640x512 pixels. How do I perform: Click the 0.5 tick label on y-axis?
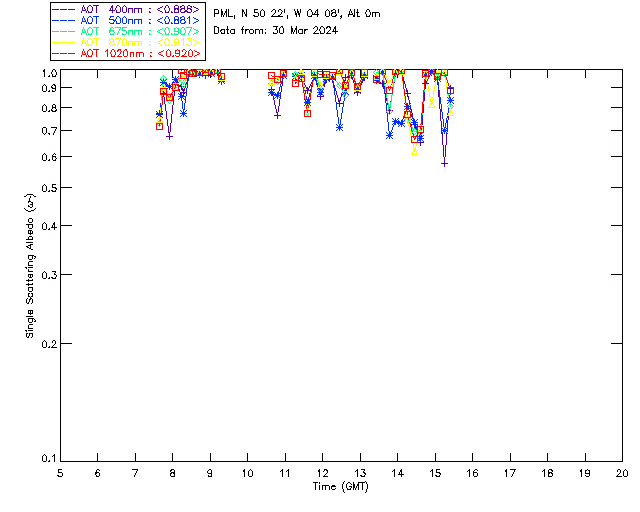47,188
